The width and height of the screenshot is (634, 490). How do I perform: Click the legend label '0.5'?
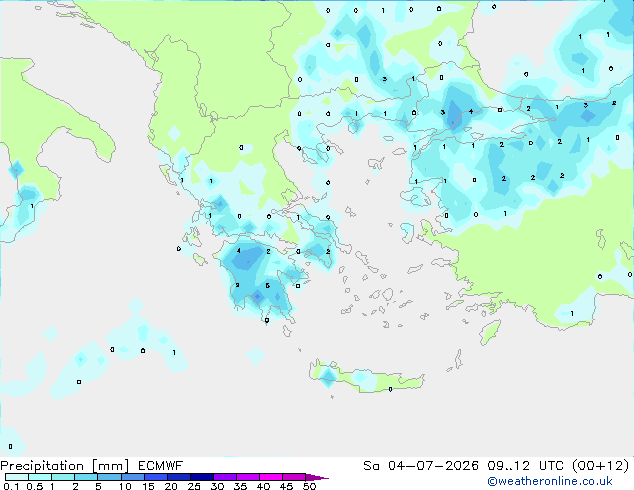coord(35,486)
